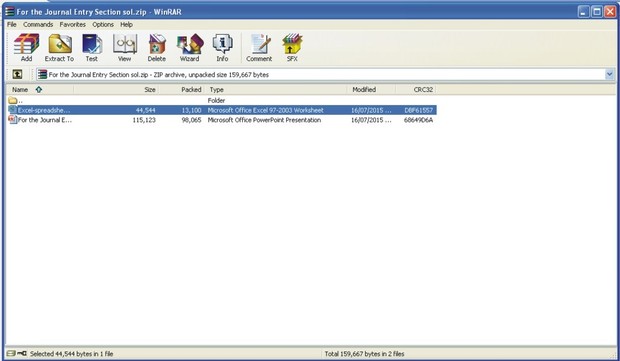Sort by CRC32 column header
This screenshot has height=361, width=620.
pos(416,90)
